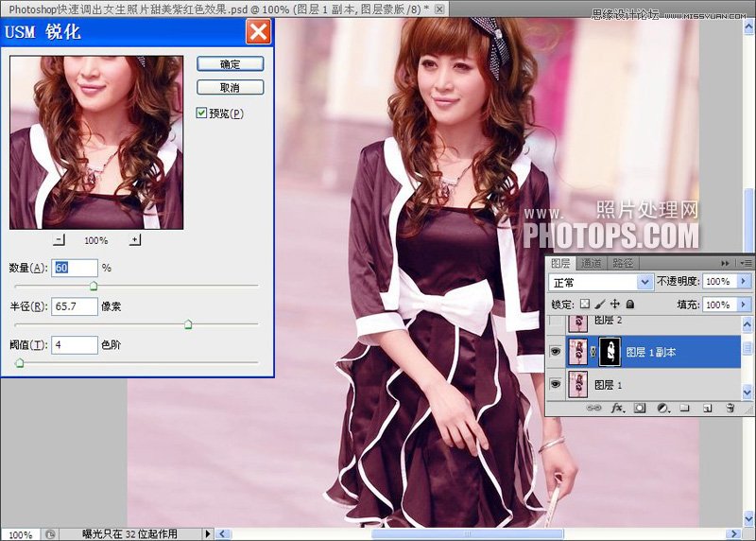
Task: Zoom out the USM preview with minus button
Action: 59,239
